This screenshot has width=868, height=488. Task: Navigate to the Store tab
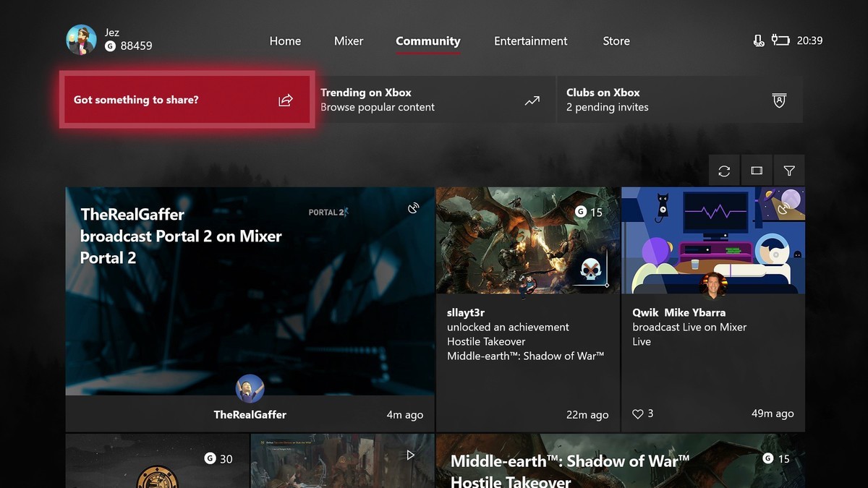(x=616, y=41)
